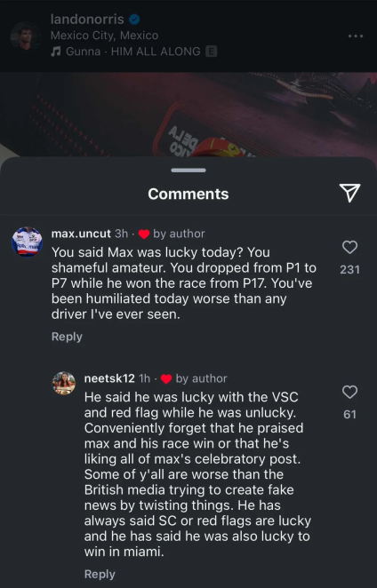
Task: Tap the music note audio icon
Action: pos(56,52)
